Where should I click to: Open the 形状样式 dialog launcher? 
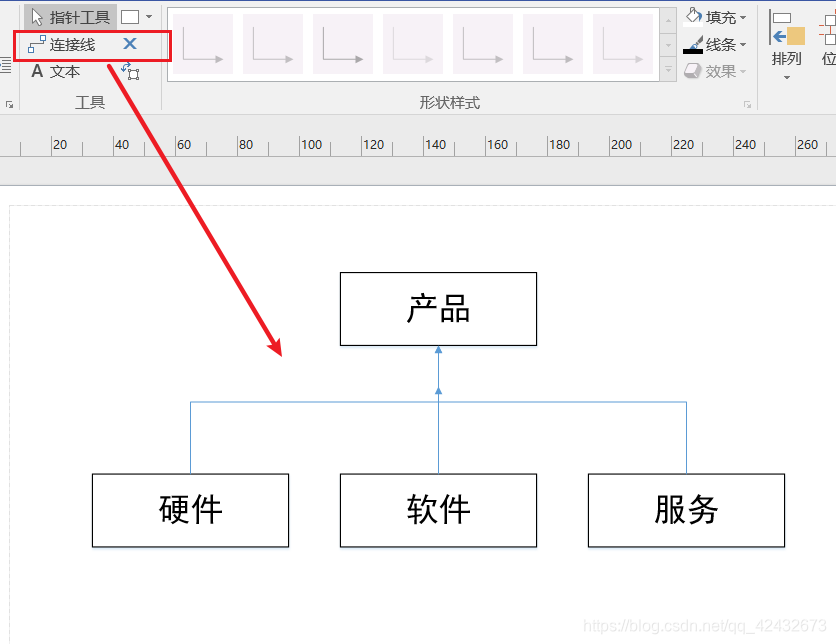coord(747,104)
